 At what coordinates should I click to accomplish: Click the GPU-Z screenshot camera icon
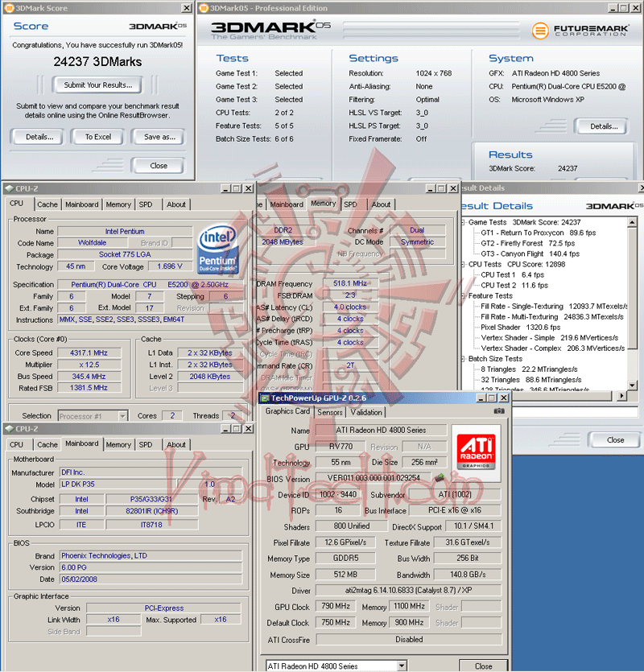[x=499, y=411]
